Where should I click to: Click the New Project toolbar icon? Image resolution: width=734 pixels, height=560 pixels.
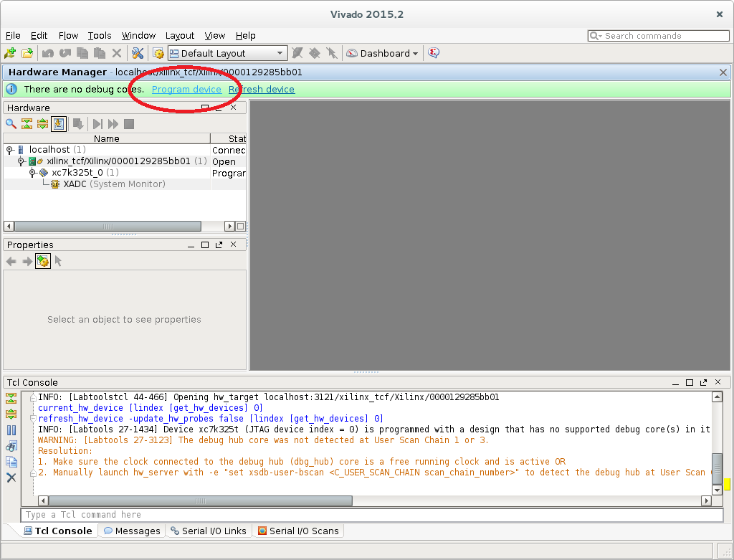coord(10,53)
